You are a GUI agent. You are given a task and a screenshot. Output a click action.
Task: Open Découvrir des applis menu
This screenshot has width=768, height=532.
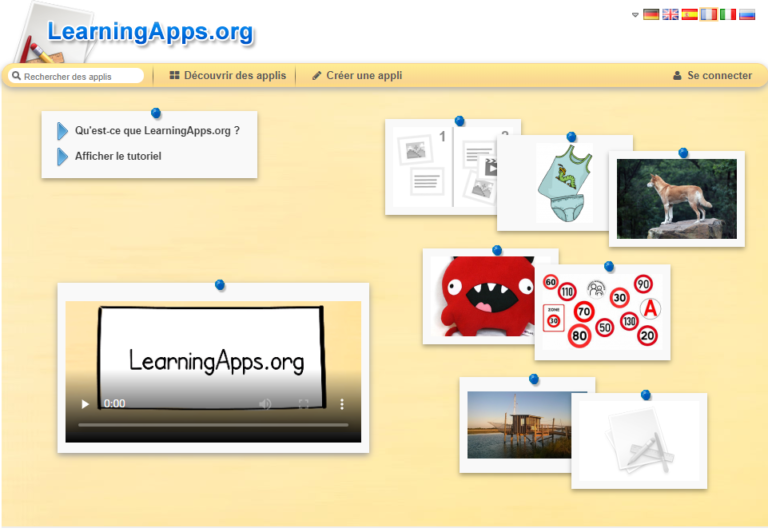pos(228,75)
